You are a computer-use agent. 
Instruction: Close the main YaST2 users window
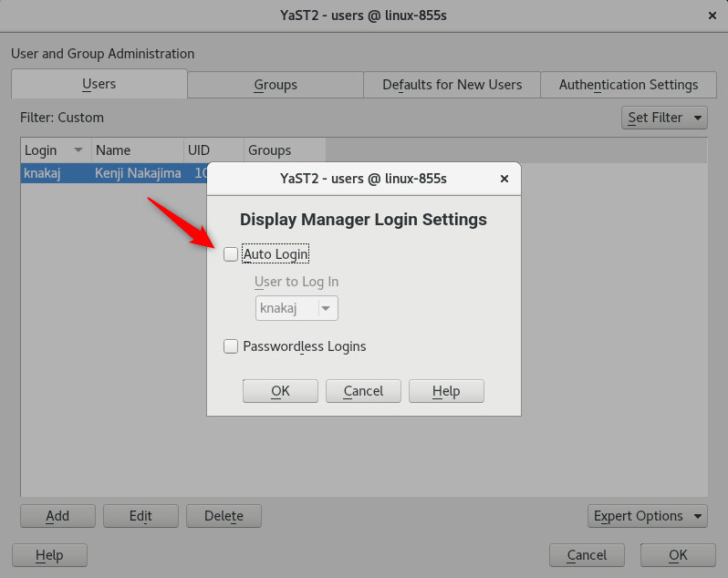point(712,15)
